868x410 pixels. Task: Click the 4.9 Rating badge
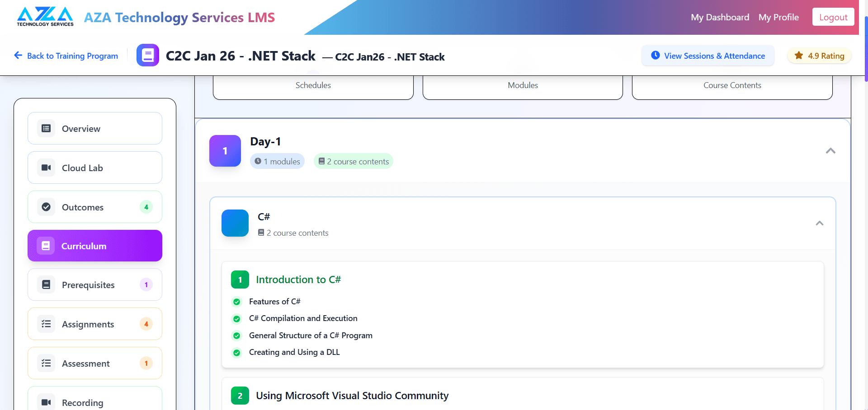819,56
